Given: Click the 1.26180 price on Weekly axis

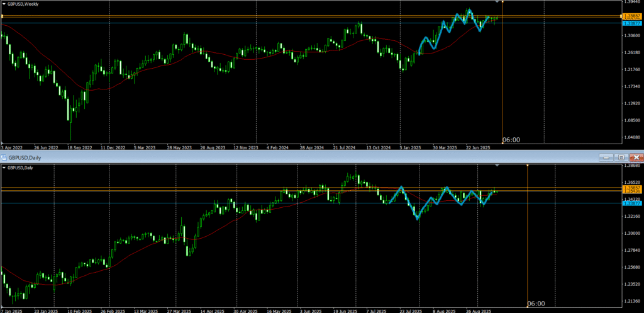Looking at the screenshot, I should click(631, 53).
